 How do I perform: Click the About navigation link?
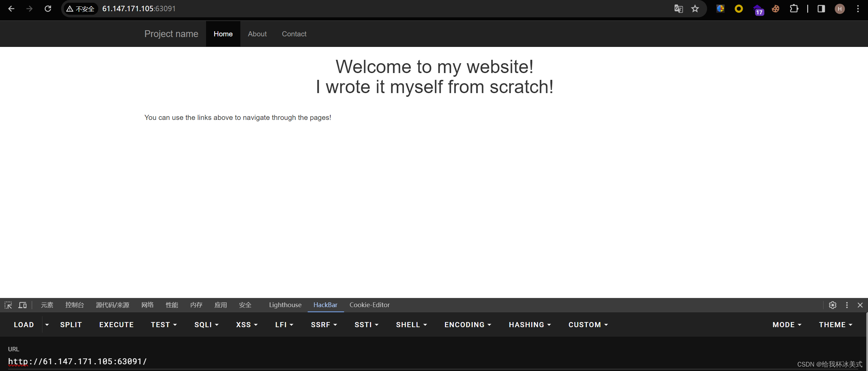click(x=257, y=34)
